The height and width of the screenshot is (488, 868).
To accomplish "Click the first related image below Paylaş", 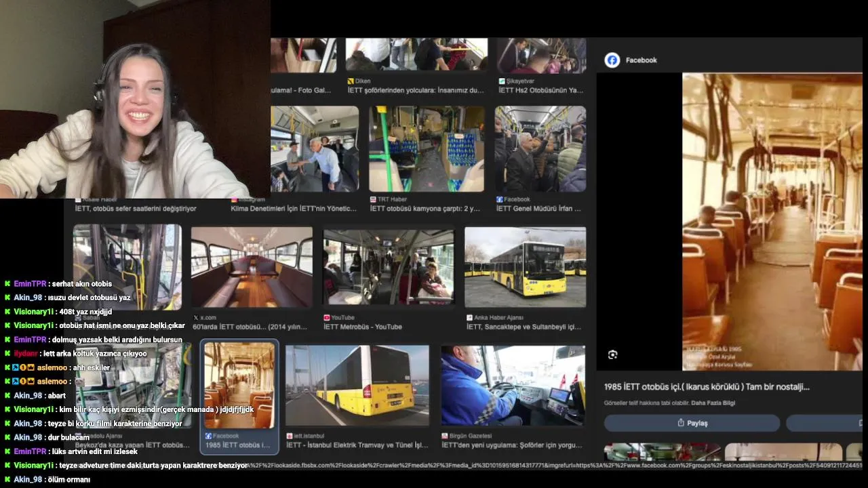I will pos(663,452).
